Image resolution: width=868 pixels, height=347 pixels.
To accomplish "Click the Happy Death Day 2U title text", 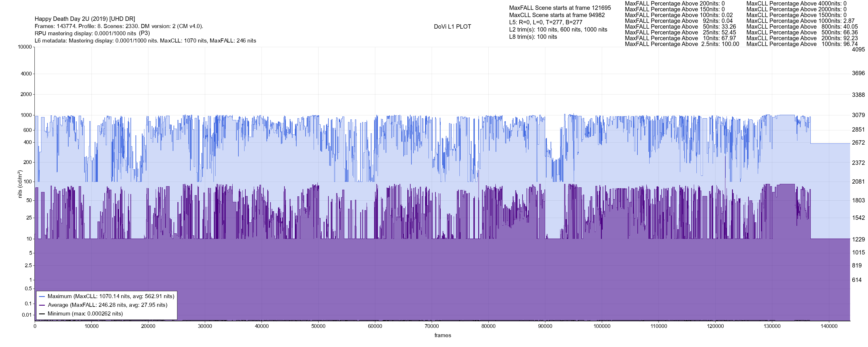I will pos(85,19).
